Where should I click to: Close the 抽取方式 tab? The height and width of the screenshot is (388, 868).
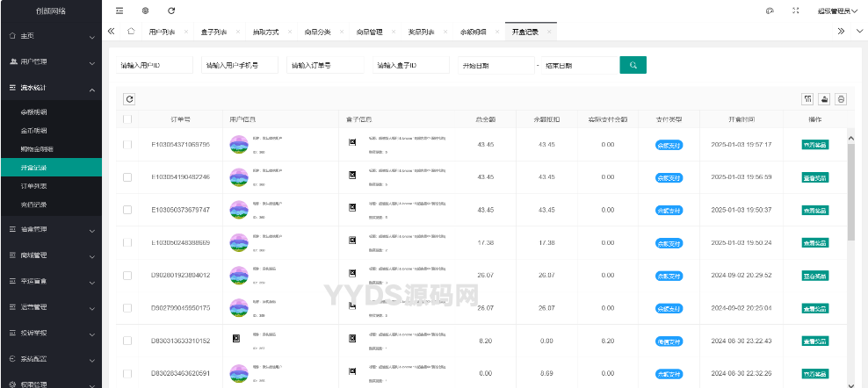click(x=290, y=32)
